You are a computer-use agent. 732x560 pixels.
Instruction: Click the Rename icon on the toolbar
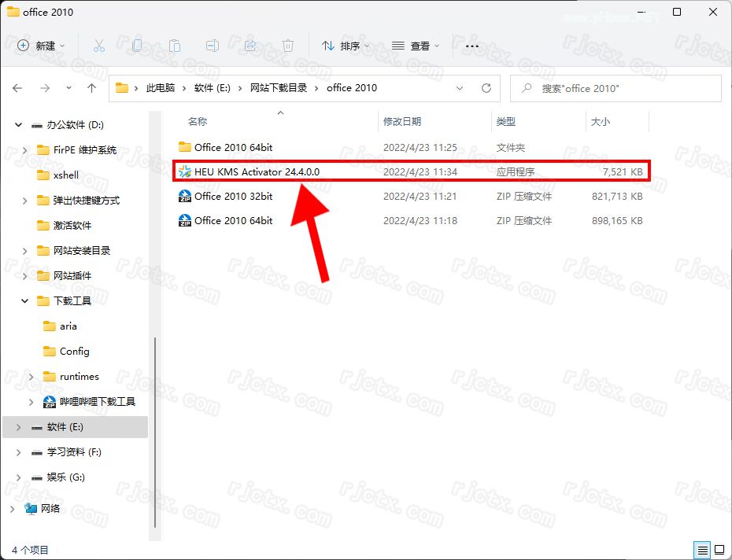[212, 46]
